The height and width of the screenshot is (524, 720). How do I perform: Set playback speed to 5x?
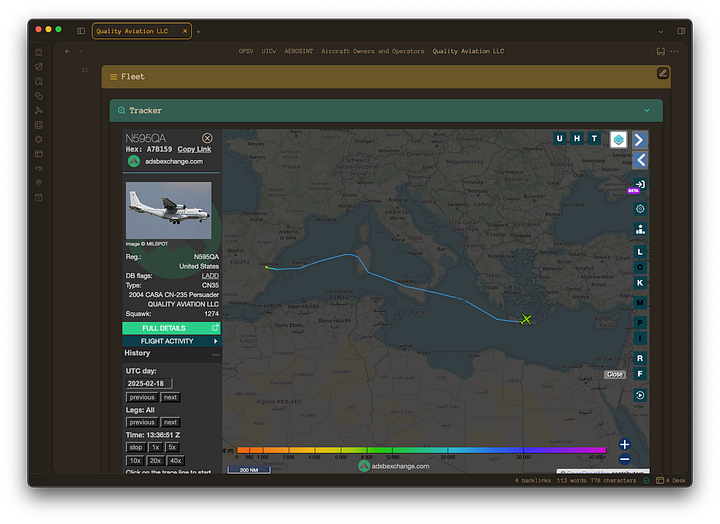tap(172, 447)
